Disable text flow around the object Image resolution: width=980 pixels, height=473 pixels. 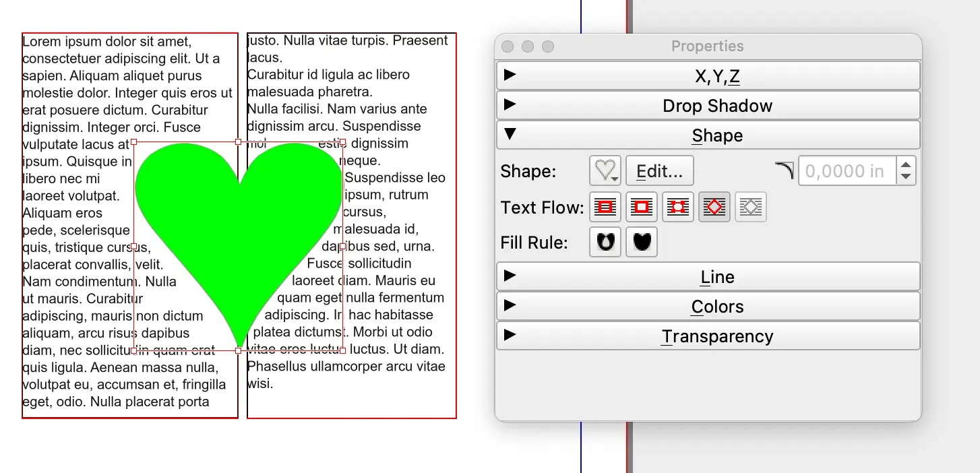pos(605,207)
